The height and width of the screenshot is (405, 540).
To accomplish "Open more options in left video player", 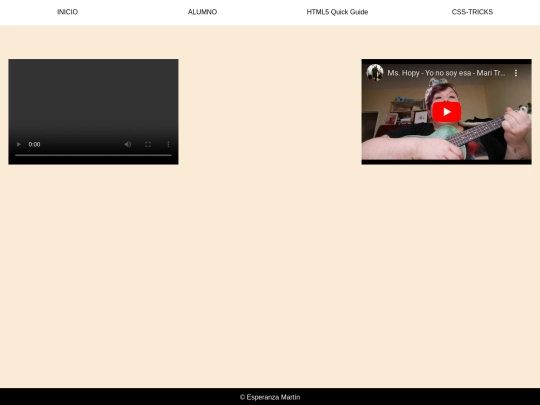I will tap(168, 144).
